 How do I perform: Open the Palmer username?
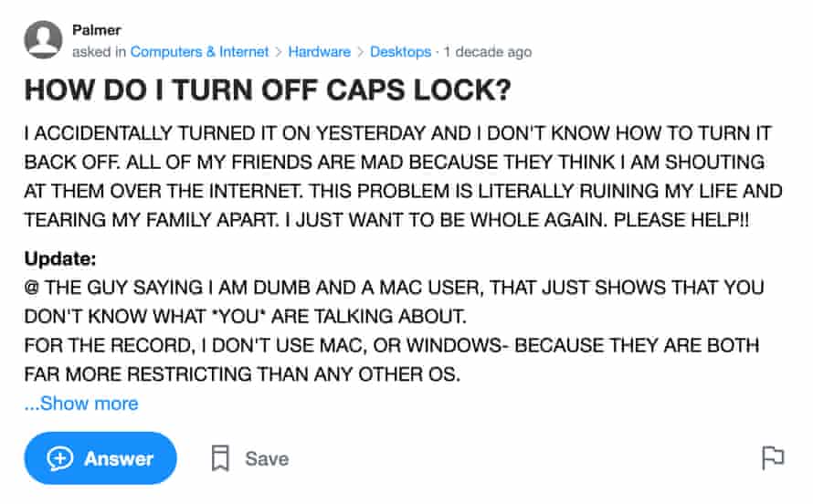tap(96, 31)
